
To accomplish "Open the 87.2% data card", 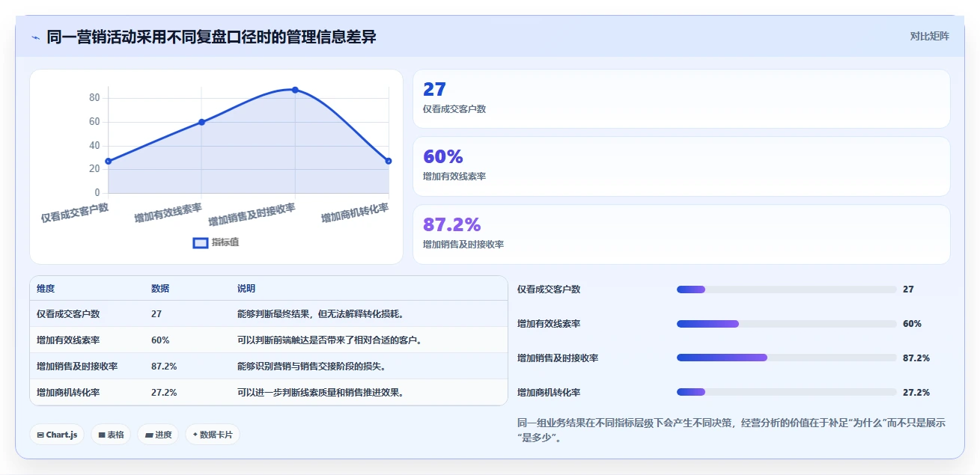I will [681, 234].
